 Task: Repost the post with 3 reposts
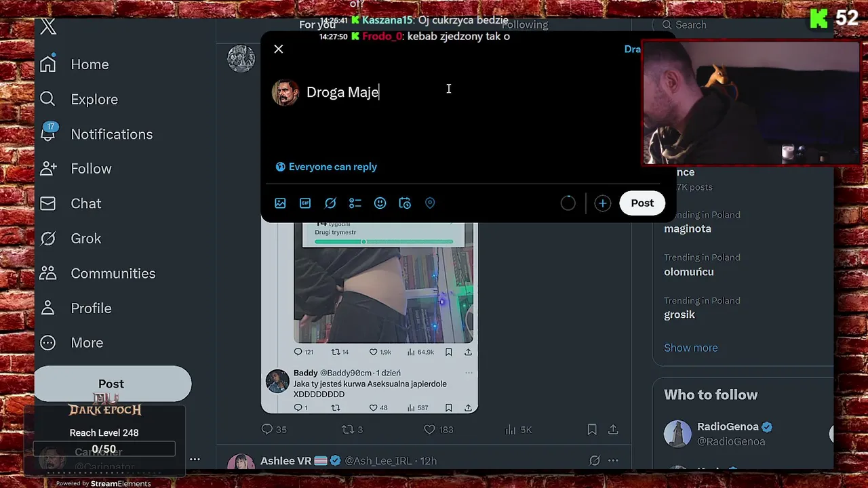pos(352,429)
